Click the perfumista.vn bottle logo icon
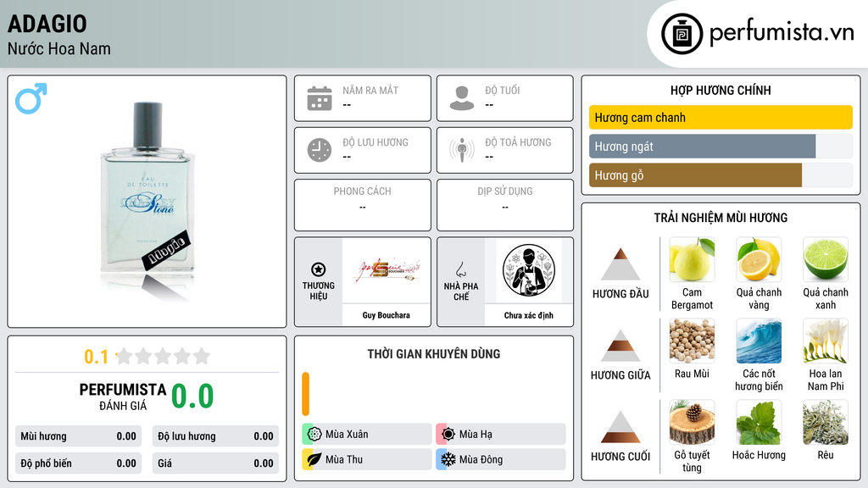Image resolution: width=868 pixels, height=488 pixels. pos(682,34)
